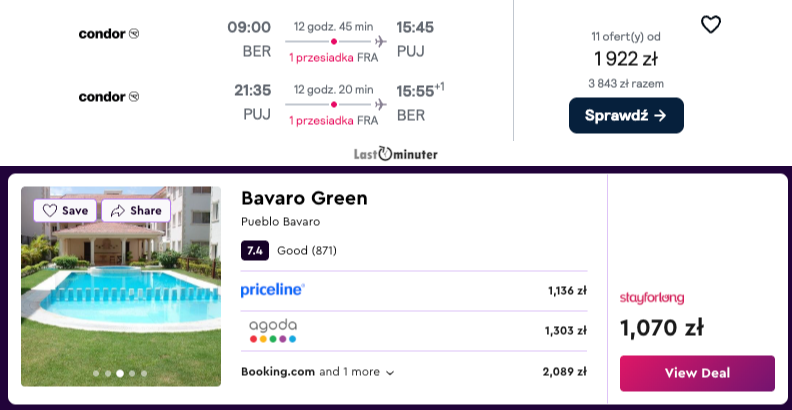
Task: Expand Booking.com and 1 more offers
Action: click(x=317, y=372)
